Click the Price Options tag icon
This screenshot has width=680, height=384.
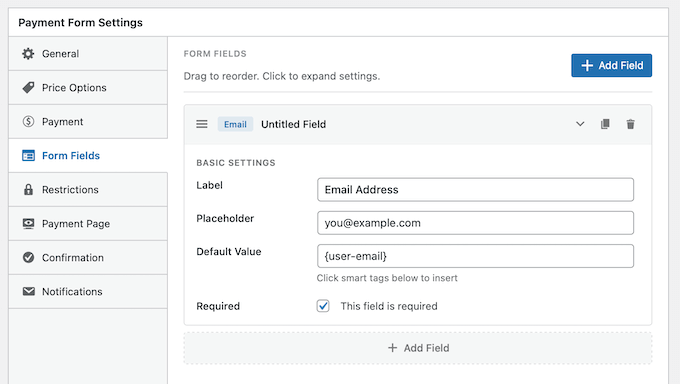[28, 88]
